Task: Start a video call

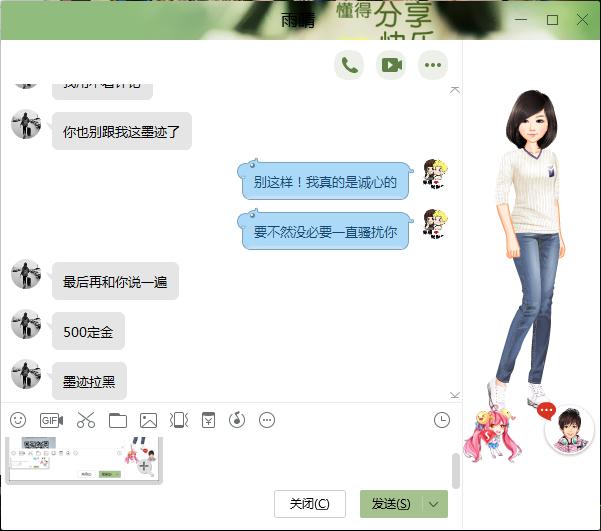Action: pyautogui.click(x=390, y=65)
